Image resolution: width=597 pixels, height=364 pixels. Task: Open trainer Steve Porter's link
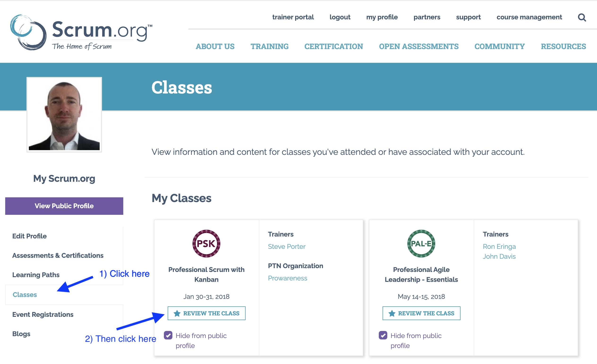[287, 246]
